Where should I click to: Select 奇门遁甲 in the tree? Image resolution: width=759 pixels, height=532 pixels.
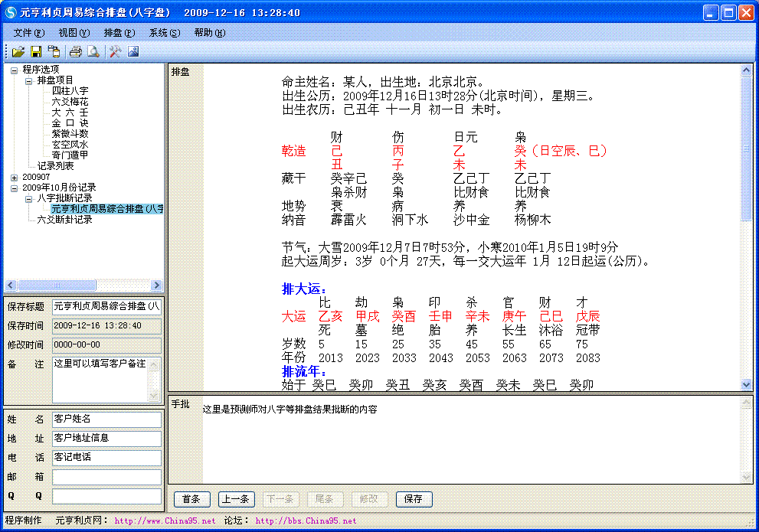click(x=70, y=155)
